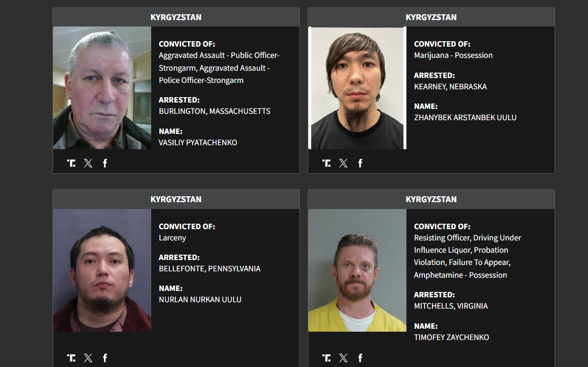Image resolution: width=588 pixels, height=367 pixels.
Task: Share Vasiliy Pyatachenko card on Facebook
Action: click(105, 163)
